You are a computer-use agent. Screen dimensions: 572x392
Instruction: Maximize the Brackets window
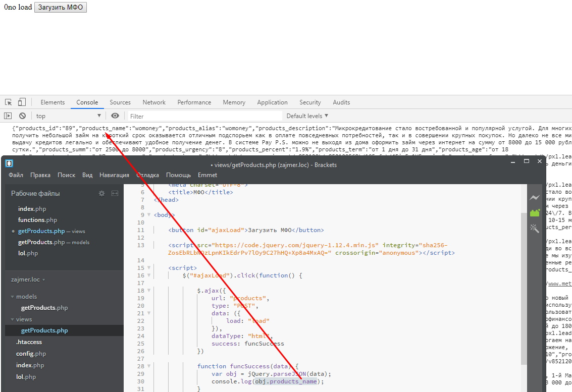[x=527, y=161]
